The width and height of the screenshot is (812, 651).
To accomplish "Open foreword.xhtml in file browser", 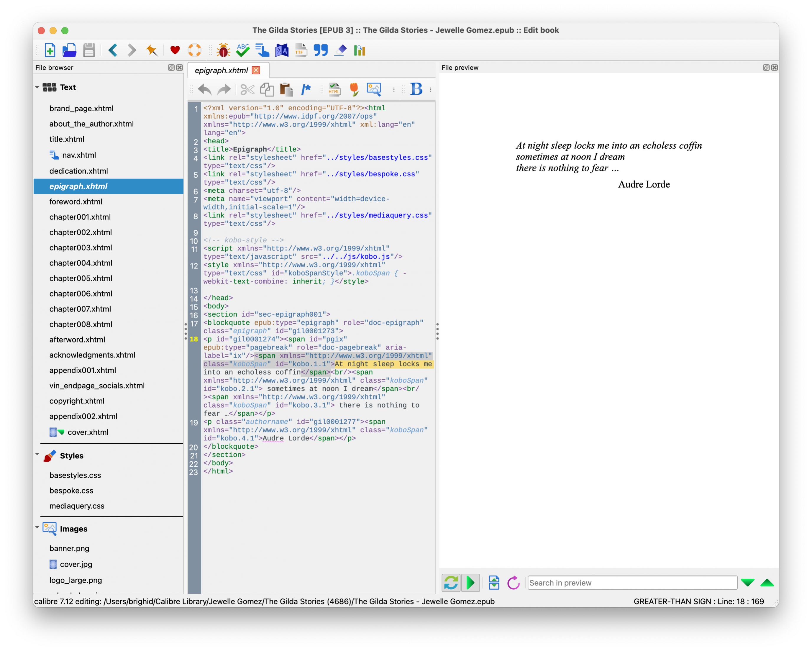I will [76, 201].
